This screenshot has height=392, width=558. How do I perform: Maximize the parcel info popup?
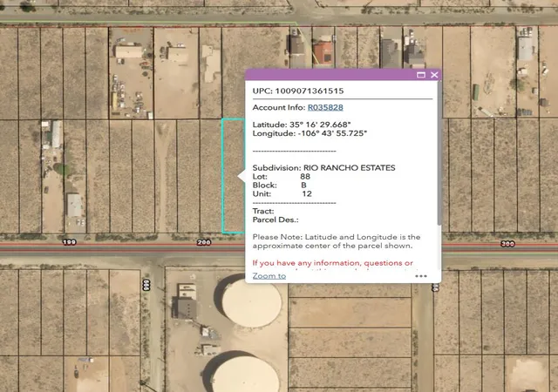[x=421, y=75]
